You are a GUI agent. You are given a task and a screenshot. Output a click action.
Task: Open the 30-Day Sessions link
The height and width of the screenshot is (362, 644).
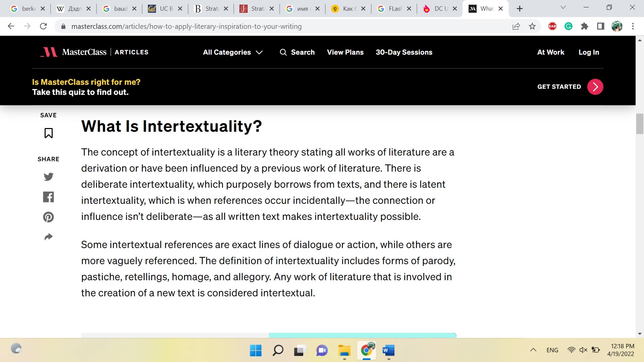coord(404,52)
